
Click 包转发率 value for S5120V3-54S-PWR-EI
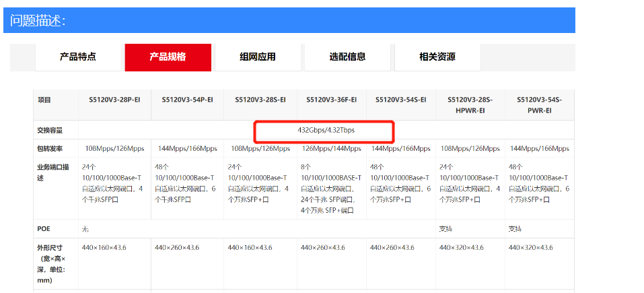(539, 148)
